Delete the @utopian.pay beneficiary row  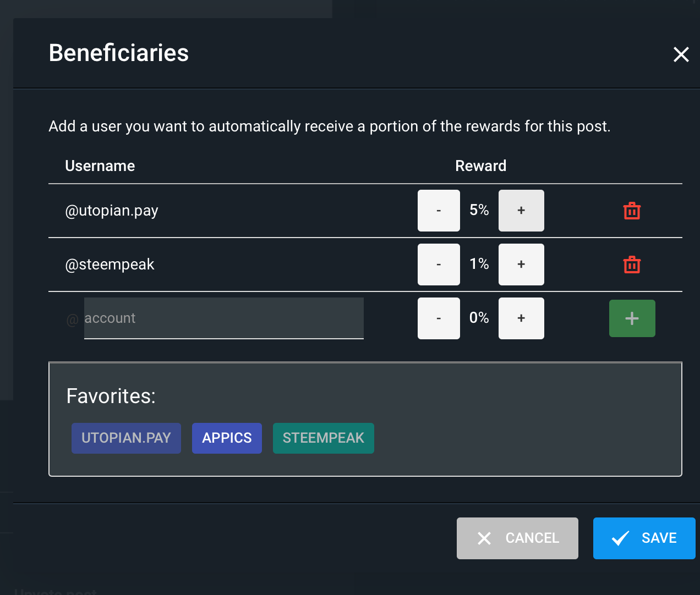coord(632,211)
